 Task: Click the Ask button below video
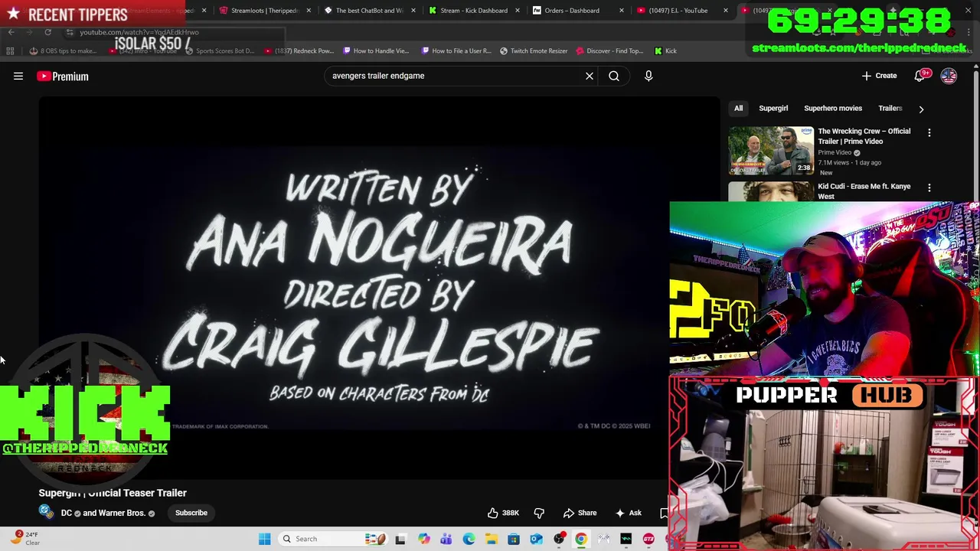pos(628,513)
